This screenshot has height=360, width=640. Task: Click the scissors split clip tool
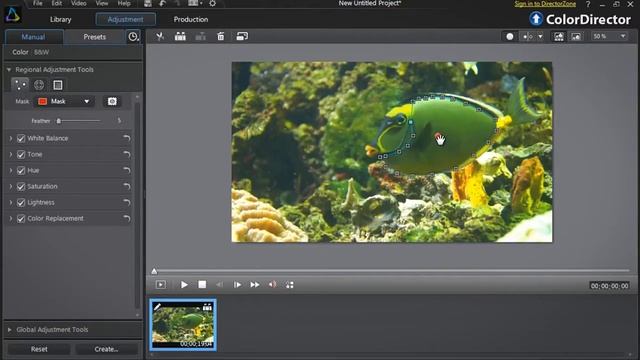coord(160,36)
